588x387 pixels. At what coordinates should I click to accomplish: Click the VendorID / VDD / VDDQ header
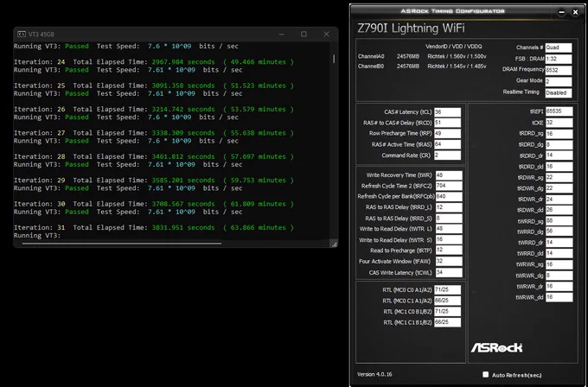(x=454, y=47)
